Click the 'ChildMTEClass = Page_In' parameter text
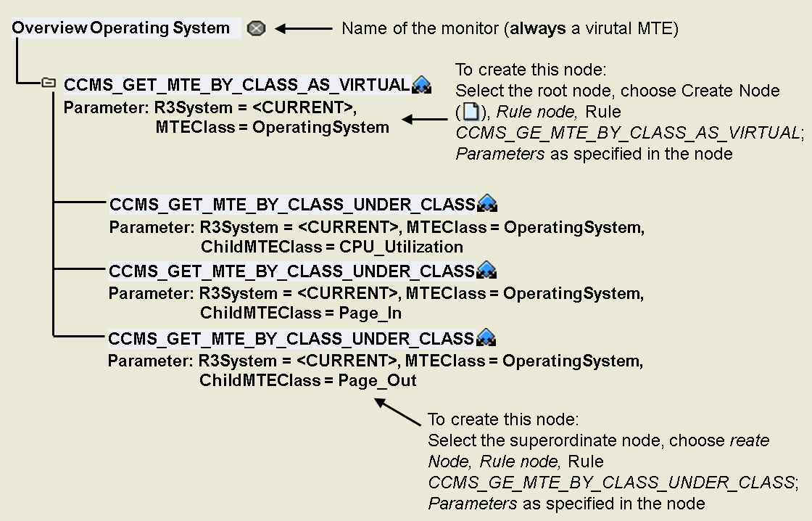 point(301,313)
